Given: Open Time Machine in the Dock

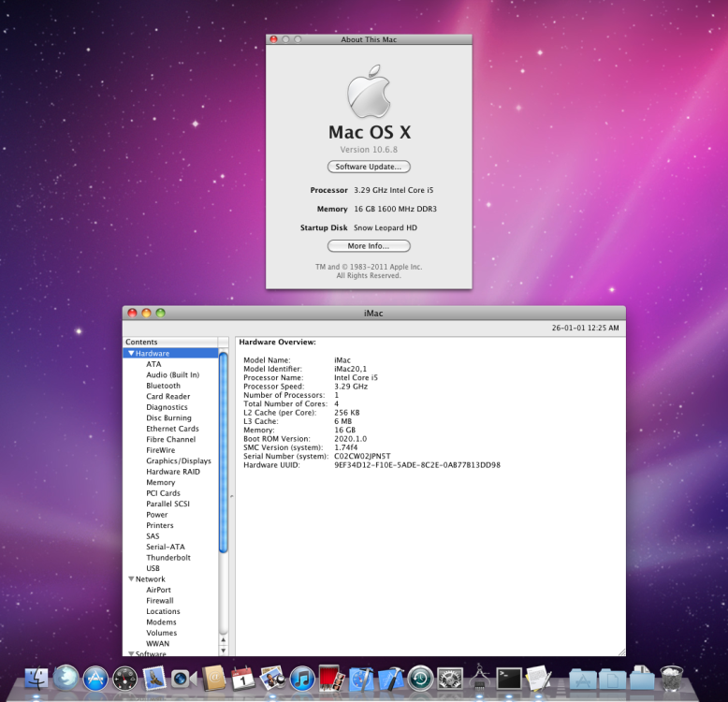Looking at the screenshot, I should point(421,679).
